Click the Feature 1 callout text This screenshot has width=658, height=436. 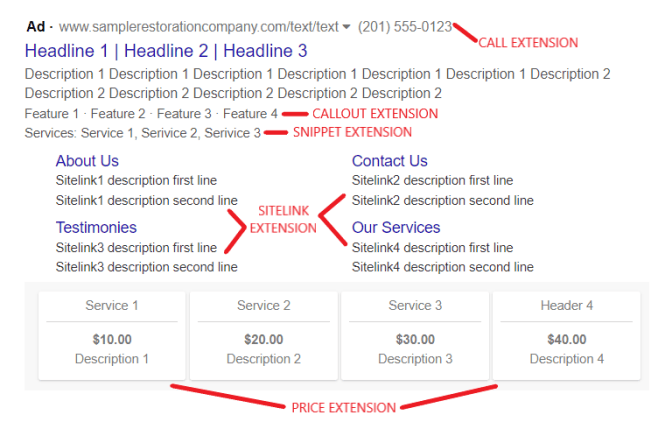[49, 114]
